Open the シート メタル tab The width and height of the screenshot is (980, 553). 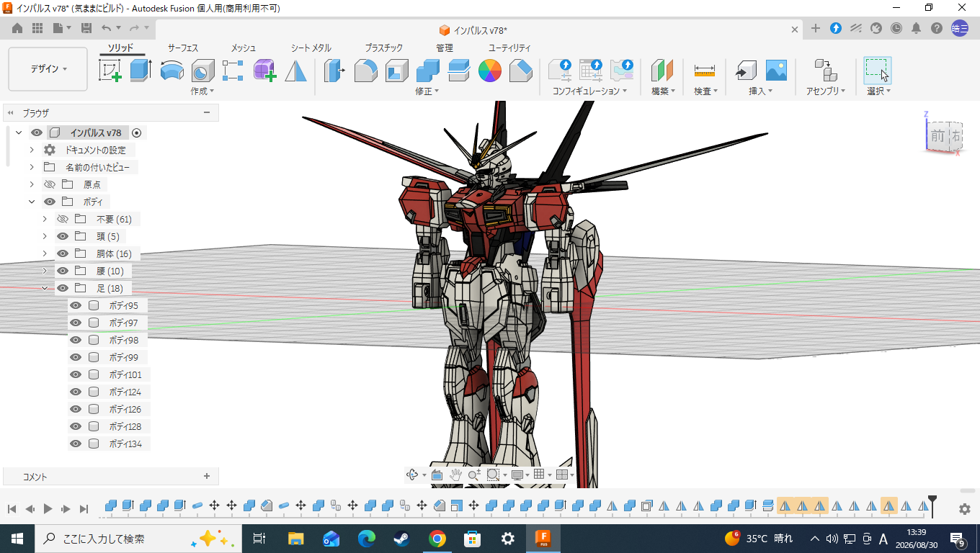311,48
